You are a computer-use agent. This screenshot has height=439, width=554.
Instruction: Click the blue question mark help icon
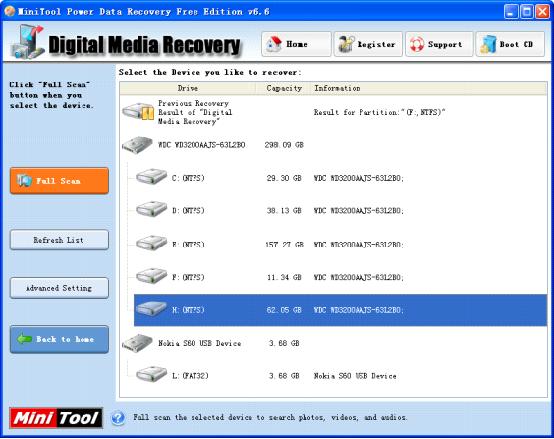118,418
